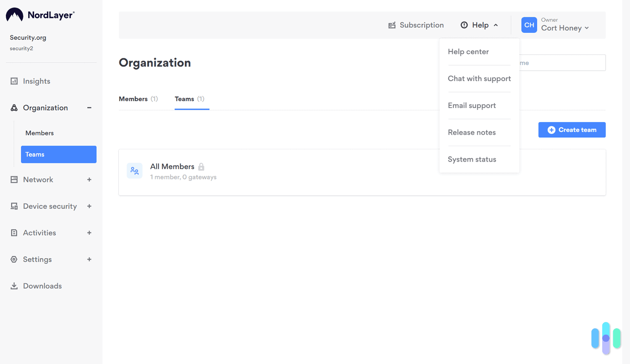
Task: Switch to the Members tab
Action: [x=134, y=99]
